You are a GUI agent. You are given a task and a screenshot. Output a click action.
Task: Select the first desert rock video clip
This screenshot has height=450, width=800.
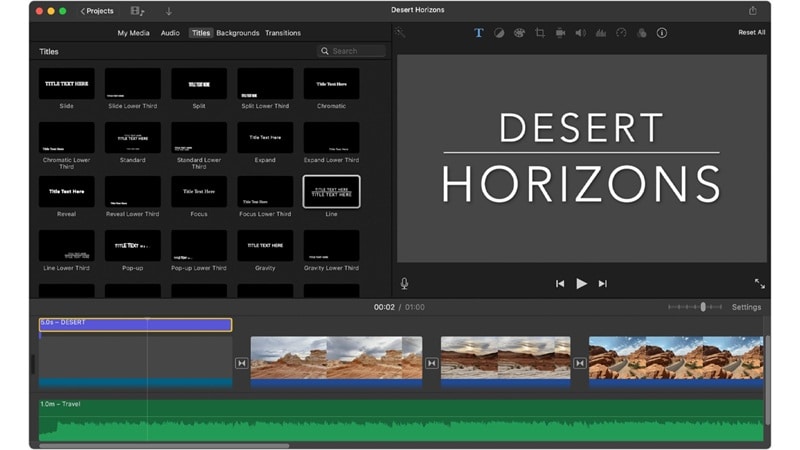[336, 362]
